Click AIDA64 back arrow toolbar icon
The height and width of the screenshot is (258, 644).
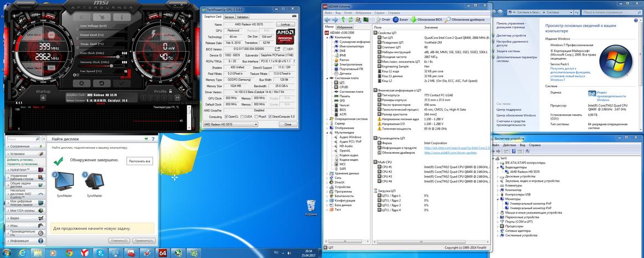click(x=327, y=19)
